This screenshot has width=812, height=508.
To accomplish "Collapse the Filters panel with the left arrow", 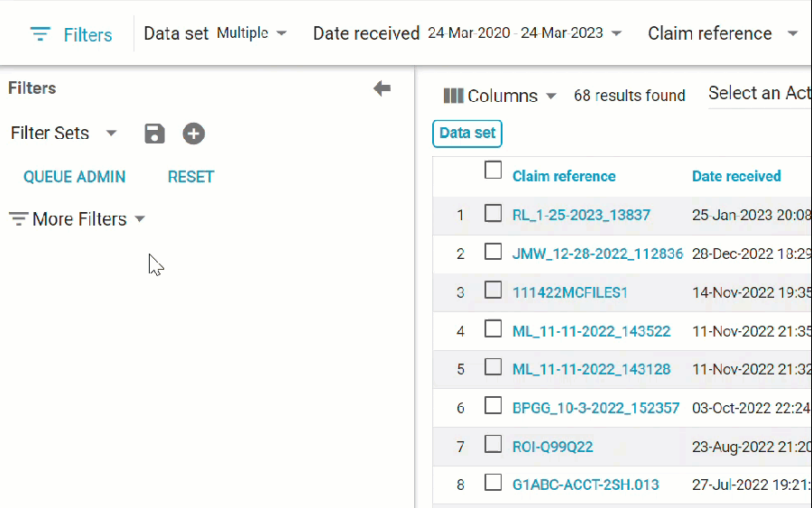I will pos(383,88).
